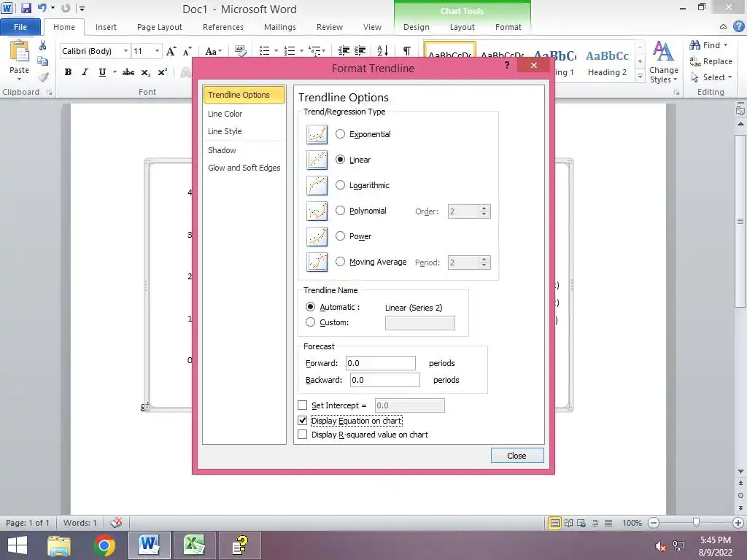Apply Subscript formatting

(x=146, y=72)
